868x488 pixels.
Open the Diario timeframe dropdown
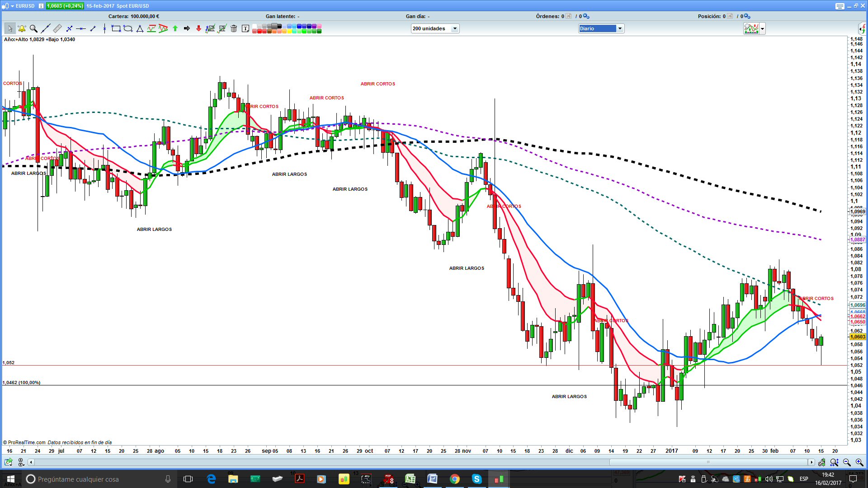[x=620, y=28]
